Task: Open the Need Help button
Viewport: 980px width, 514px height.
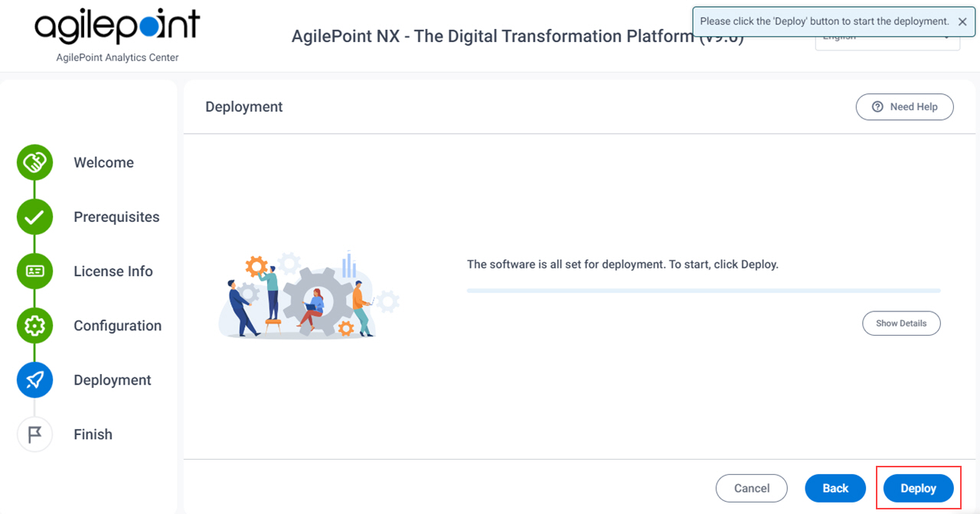Action: (x=904, y=107)
